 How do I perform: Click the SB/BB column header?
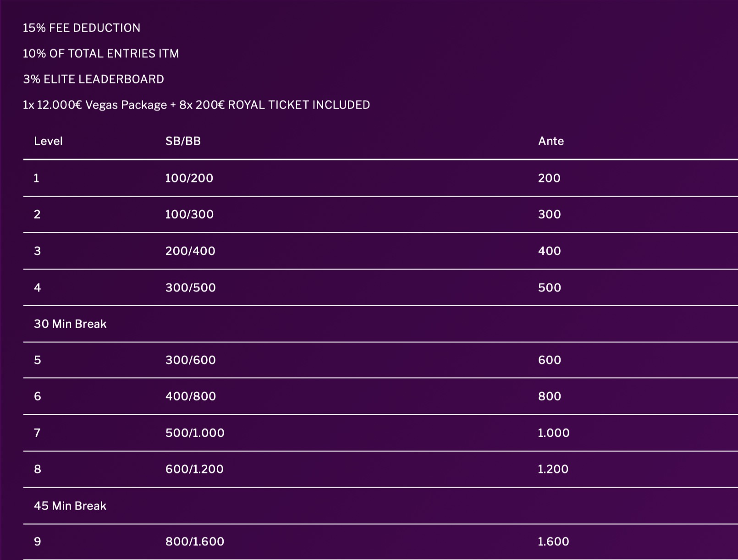tap(183, 141)
